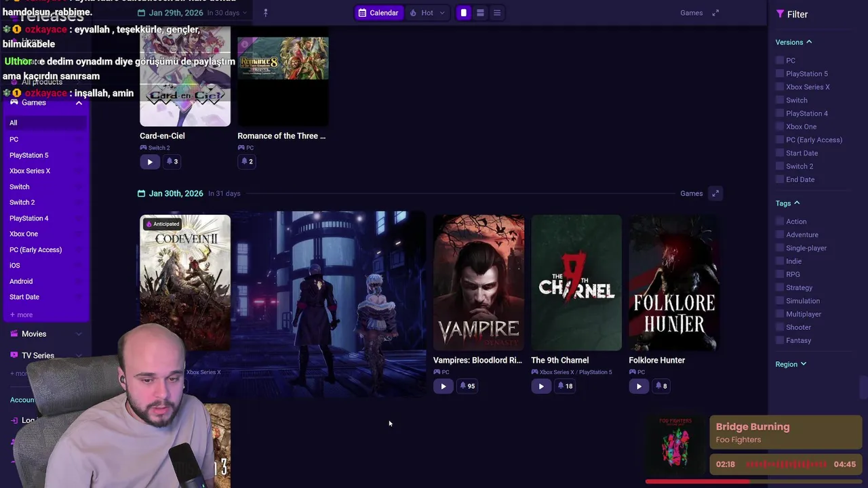Screen dimensions: 868x488
Task: Open Vampires: Bloodlord Rising title link
Action: pyautogui.click(x=477, y=360)
